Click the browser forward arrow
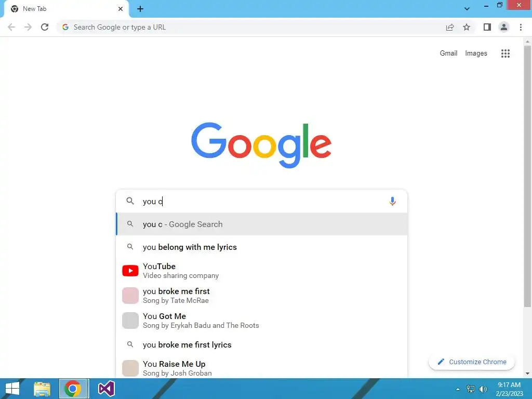 [x=28, y=27]
